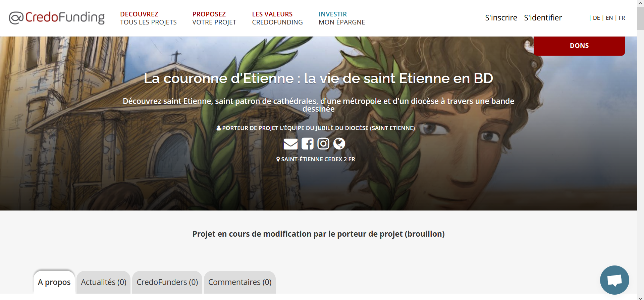Switch site language to DE
The image size is (644, 300).
(x=596, y=18)
